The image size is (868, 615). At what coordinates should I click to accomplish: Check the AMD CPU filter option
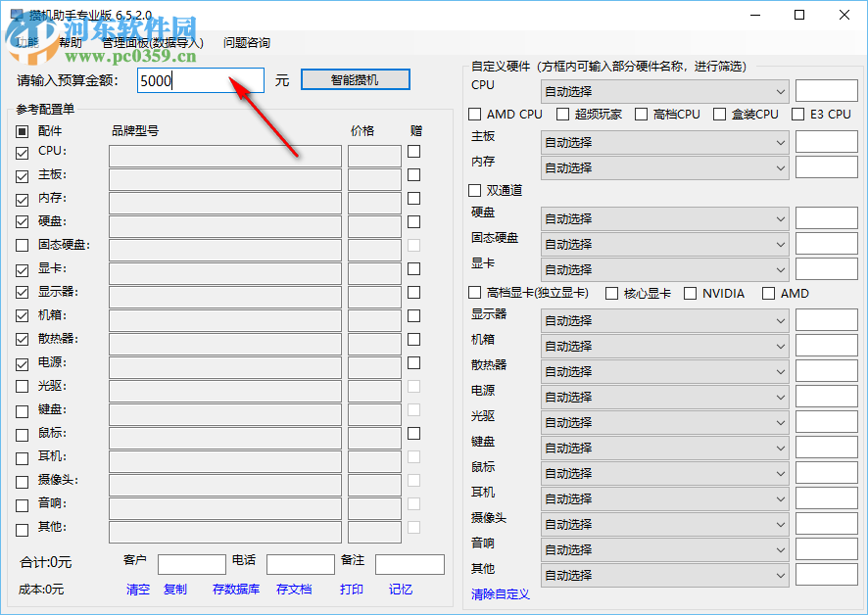473,114
